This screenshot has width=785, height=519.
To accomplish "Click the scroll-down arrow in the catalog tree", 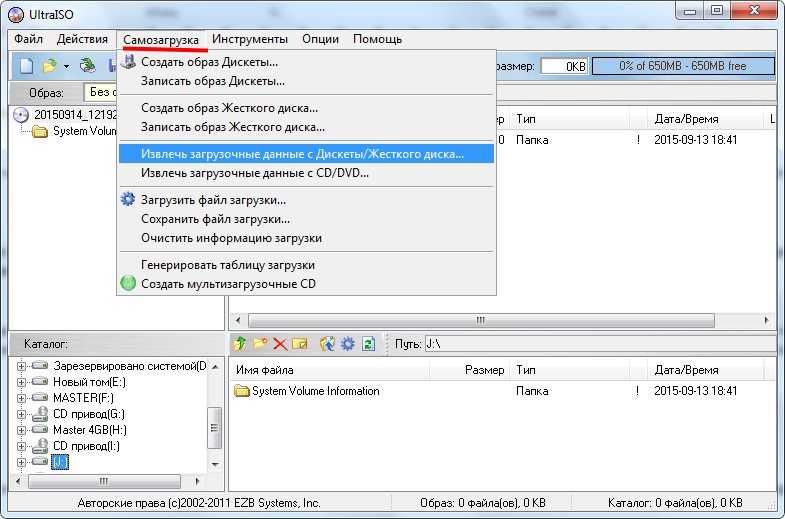I will click(215, 465).
